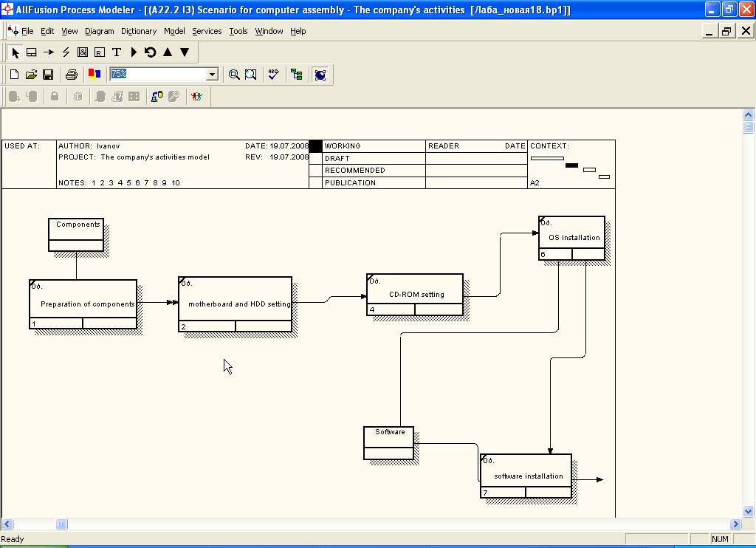Open the Model menu
This screenshot has height=548, width=756.
174,31
